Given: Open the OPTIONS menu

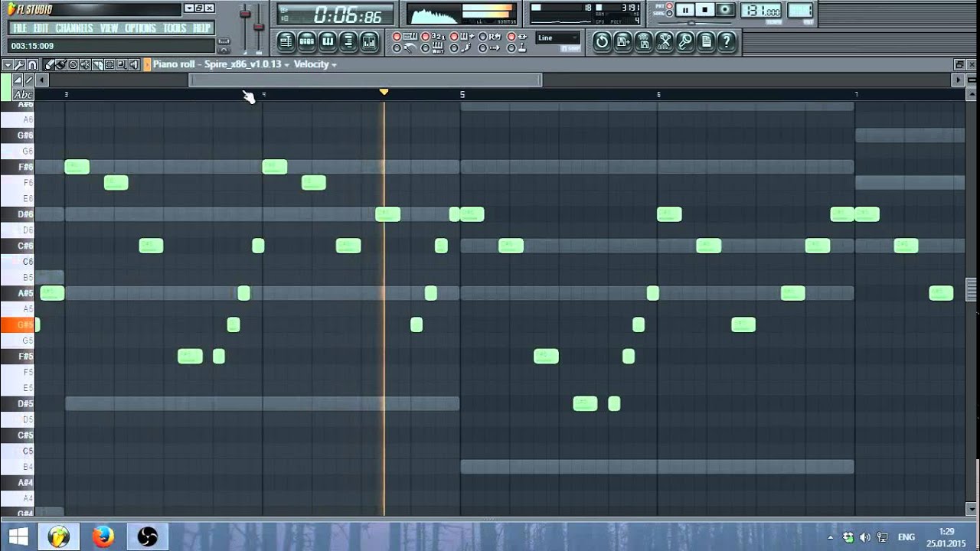Looking at the screenshot, I should (141, 28).
